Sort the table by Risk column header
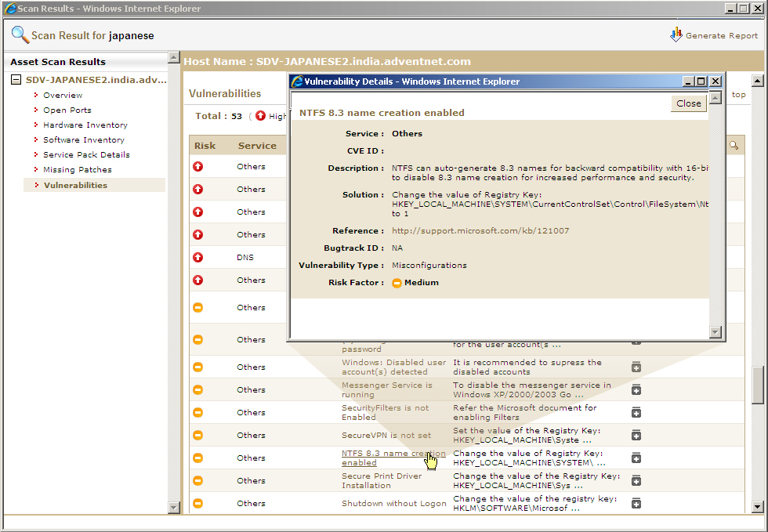 (x=205, y=146)
